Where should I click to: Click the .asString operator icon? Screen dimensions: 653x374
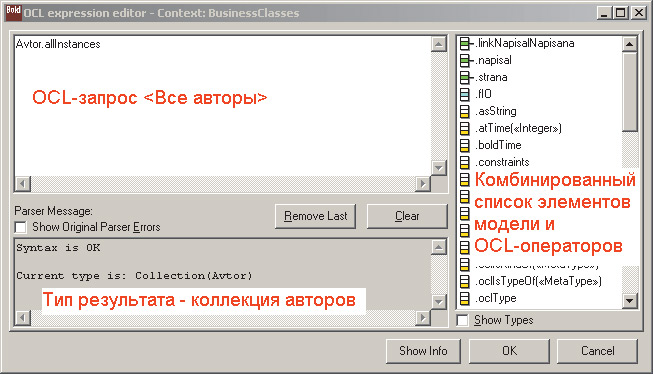click(465, 111)
